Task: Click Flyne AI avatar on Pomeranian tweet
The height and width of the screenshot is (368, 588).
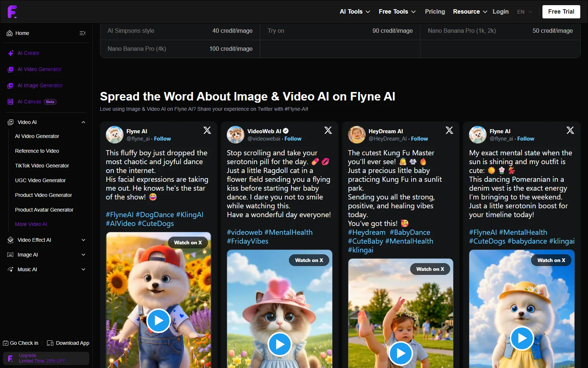Action: [478, 135]
